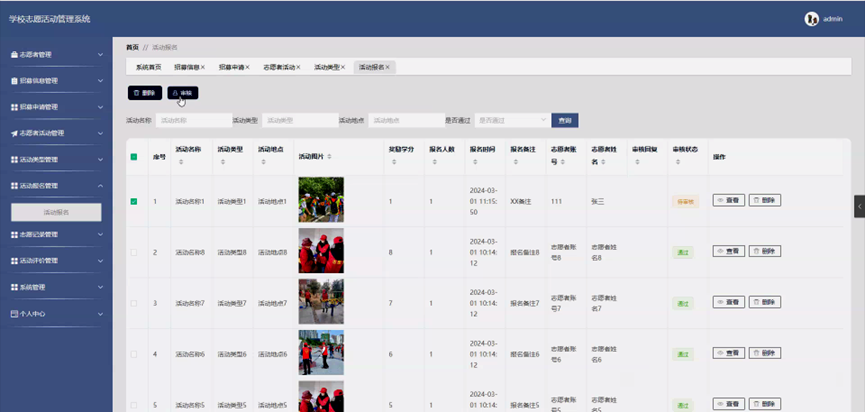Click the black 删除 toolbar button
This screenshot has height=412, width=865.
coord(145,93)
